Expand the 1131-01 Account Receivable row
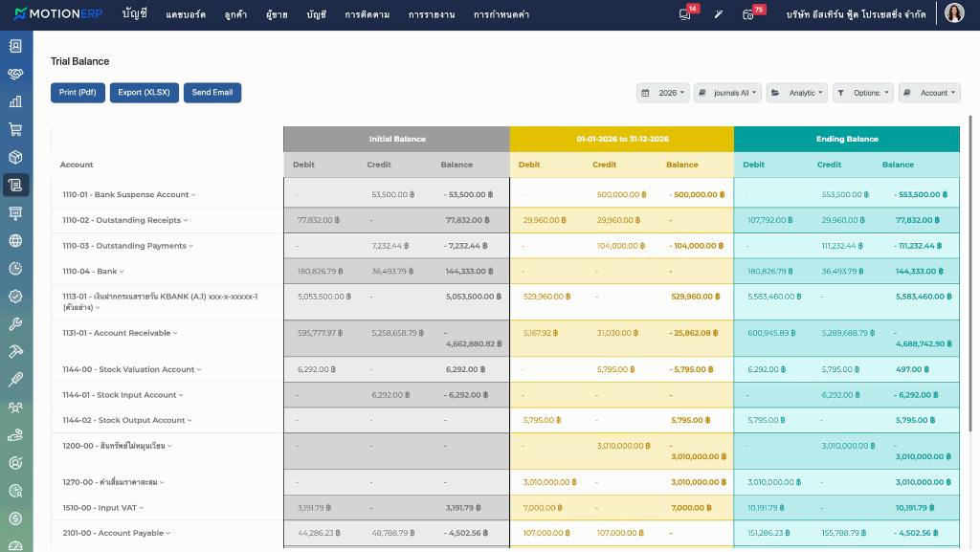980x552 pixels. pyautogui.click(x=120, y=333)
